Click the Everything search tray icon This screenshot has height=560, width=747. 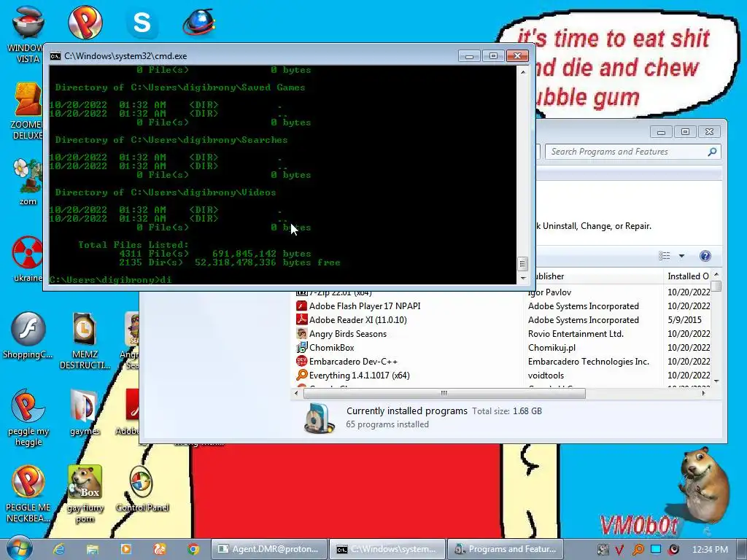(x=638, y=549)
